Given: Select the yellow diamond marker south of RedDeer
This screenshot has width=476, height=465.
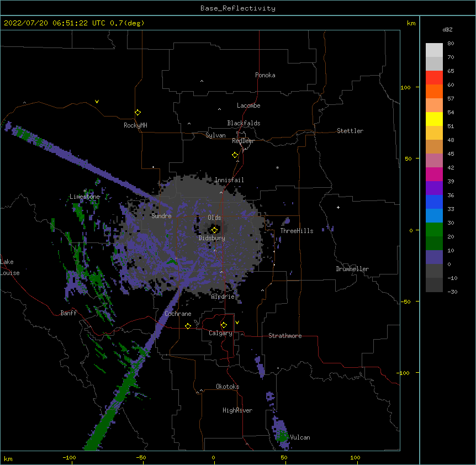Looking at the screenshot, I should tap(235, 155).
